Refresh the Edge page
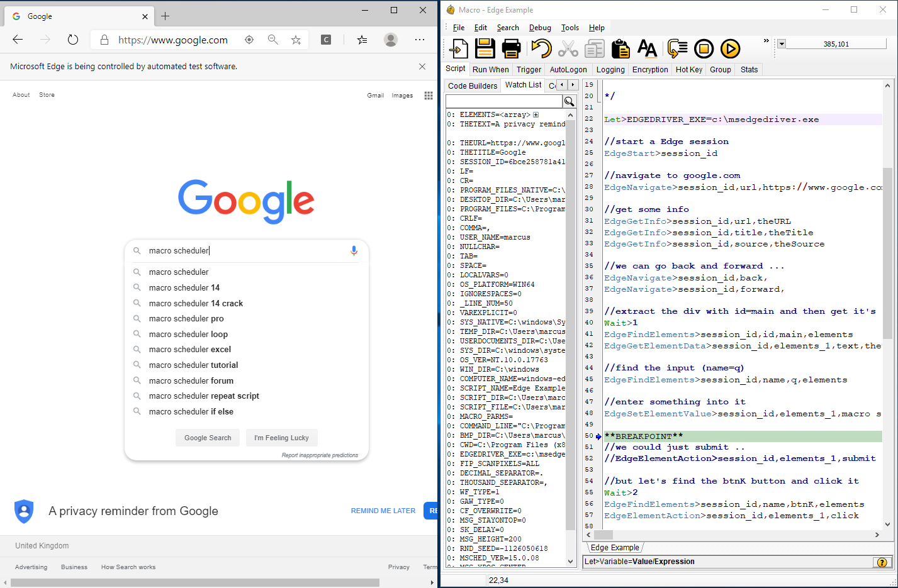The image size is (898, 588). tap(73, 40)
